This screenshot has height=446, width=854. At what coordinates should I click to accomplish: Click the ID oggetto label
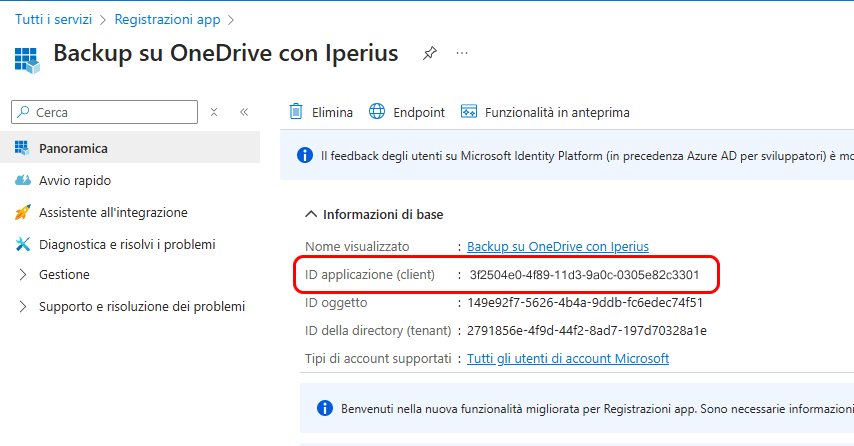coord(336,303)
